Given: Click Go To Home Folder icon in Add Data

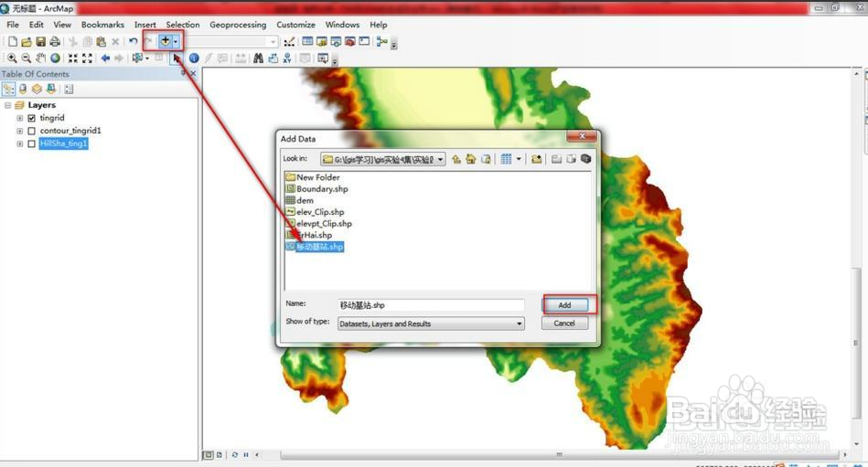Looking at the screenshot, I should (470, 159).
